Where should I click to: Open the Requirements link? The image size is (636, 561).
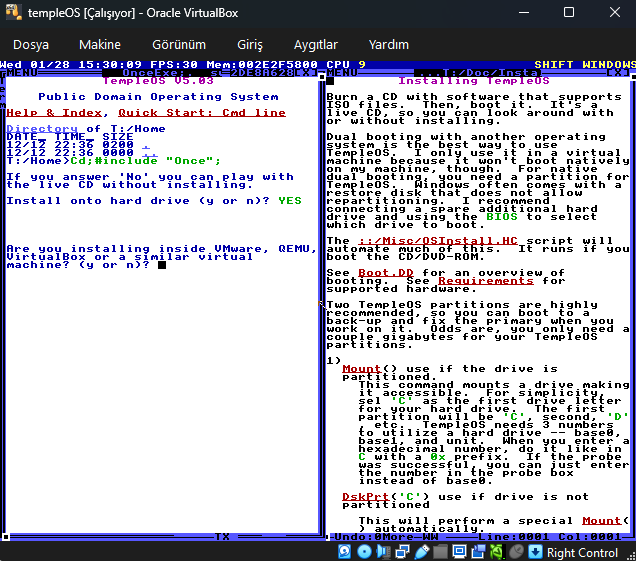click(x=486, y=281)
